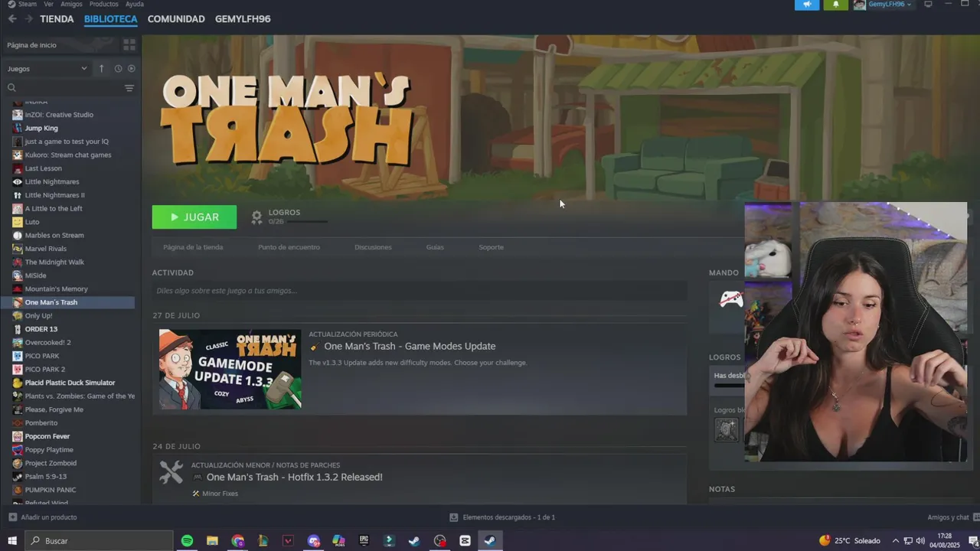Click the sort upward arrow in library
The image size is (980, 551).
pos(101,69)
